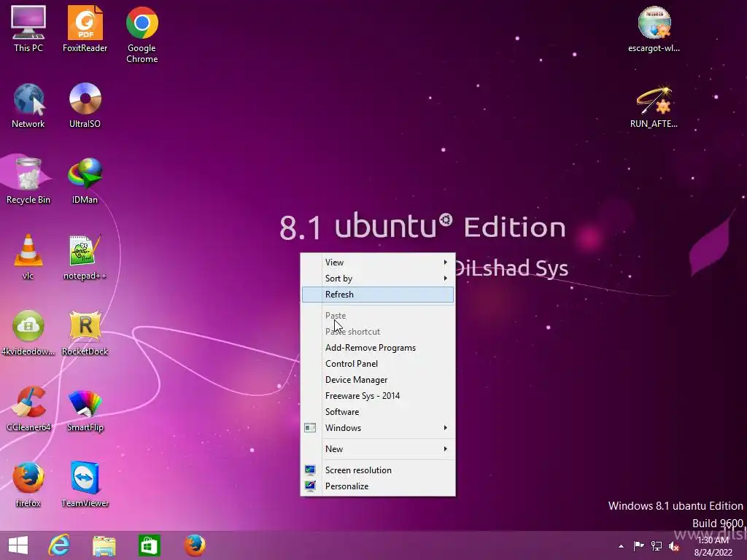This screenshot has height=560, width=747.
Task: Open File Explorer from the taskbar
Action: pos(104,545)
